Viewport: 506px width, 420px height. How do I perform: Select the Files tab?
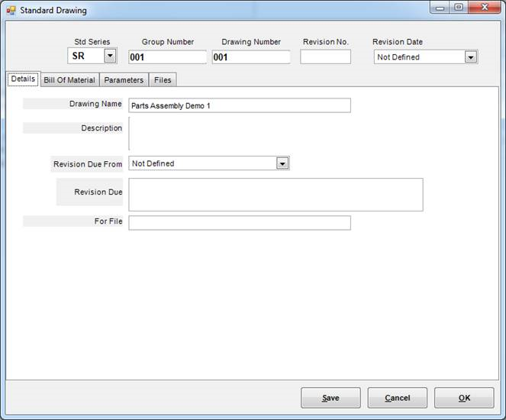(163, 79)
